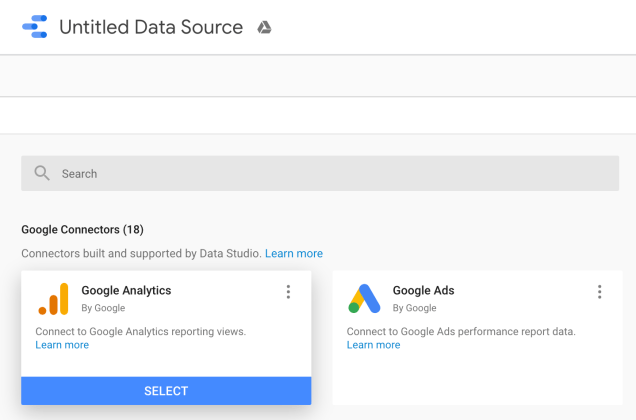The width and height of the screenshot is (636, 420).
Task: Click the Google Ads logo icon
Action: click(364, 299)
